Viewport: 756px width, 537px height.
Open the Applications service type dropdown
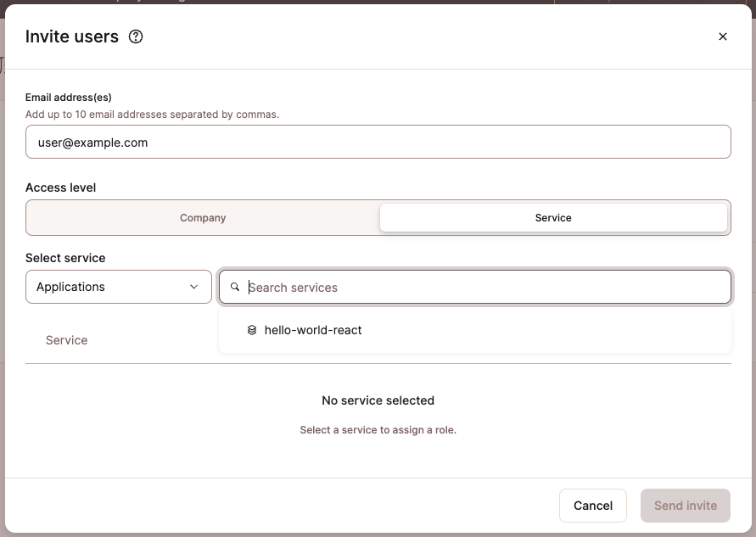coord(118,287)
